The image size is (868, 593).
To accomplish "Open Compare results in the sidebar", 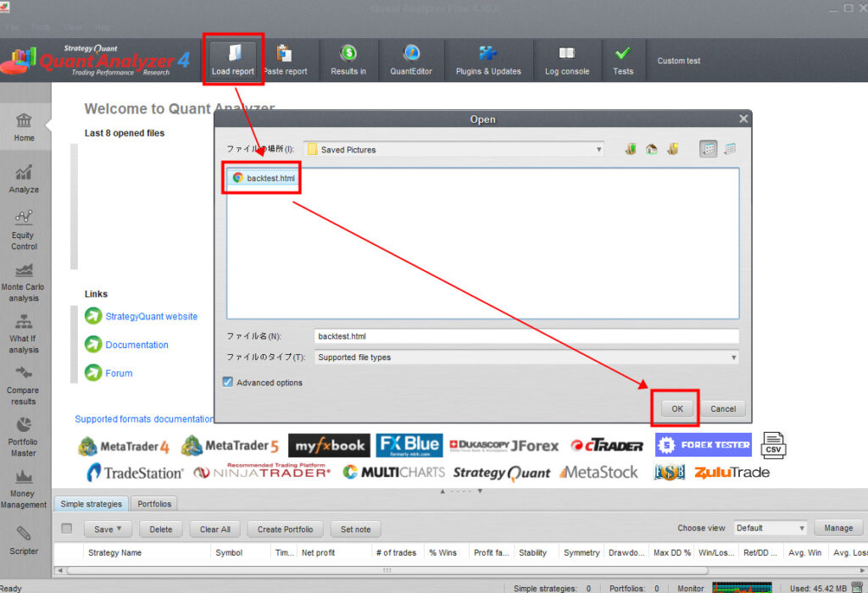I will point(23,385).
